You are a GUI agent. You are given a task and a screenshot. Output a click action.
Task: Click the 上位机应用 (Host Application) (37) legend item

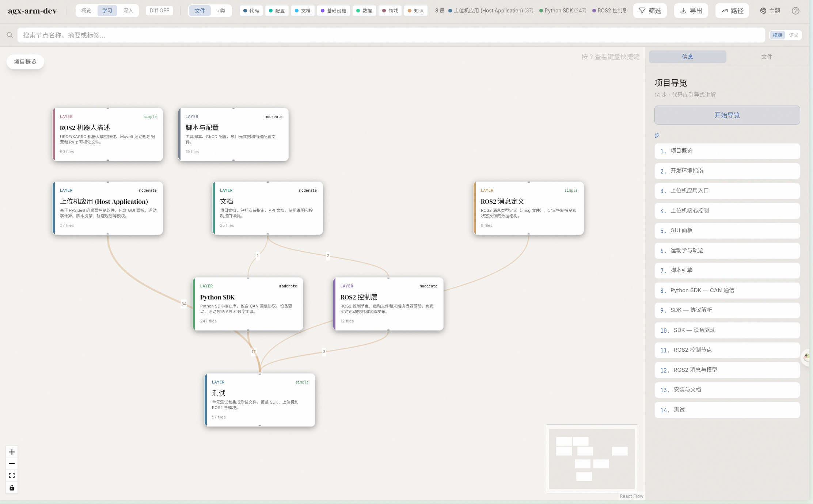tap(491, 11)
